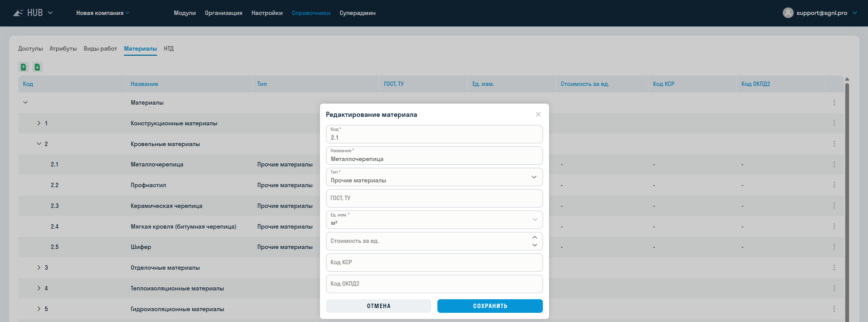
Task: Open three-dot menu for the Профнастил row
Action: (834, 185)
